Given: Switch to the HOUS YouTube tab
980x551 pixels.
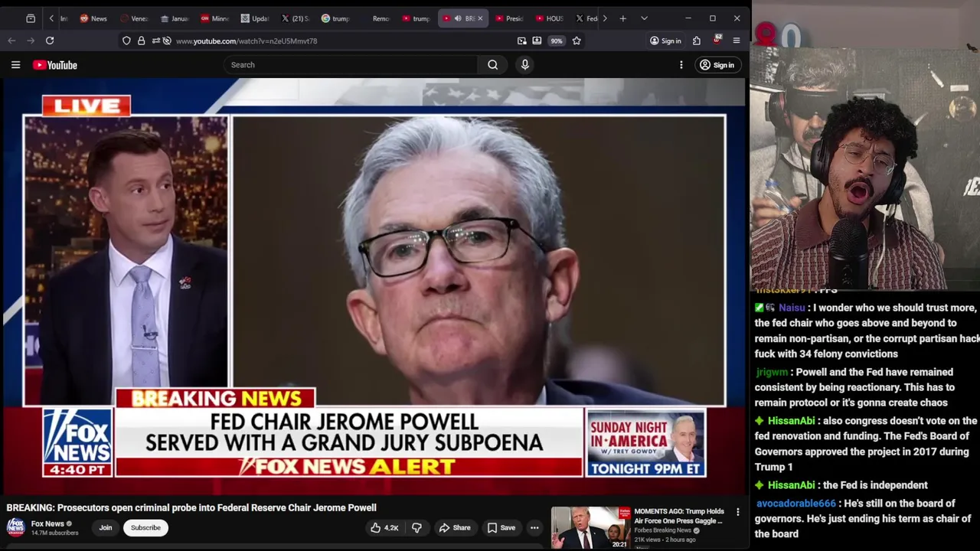Looking at the screenshot, I should (550, 18).
